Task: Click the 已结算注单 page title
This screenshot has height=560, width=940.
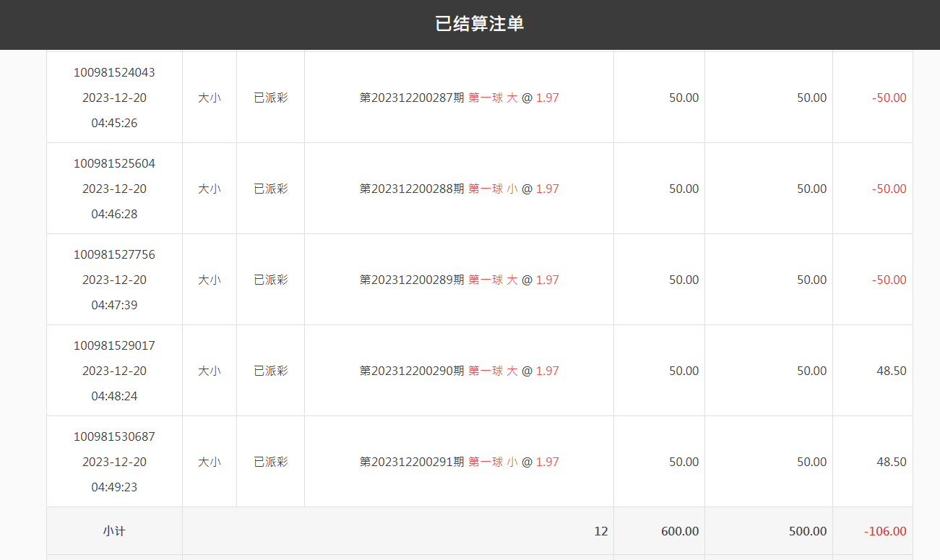Action: pos(479,24)
